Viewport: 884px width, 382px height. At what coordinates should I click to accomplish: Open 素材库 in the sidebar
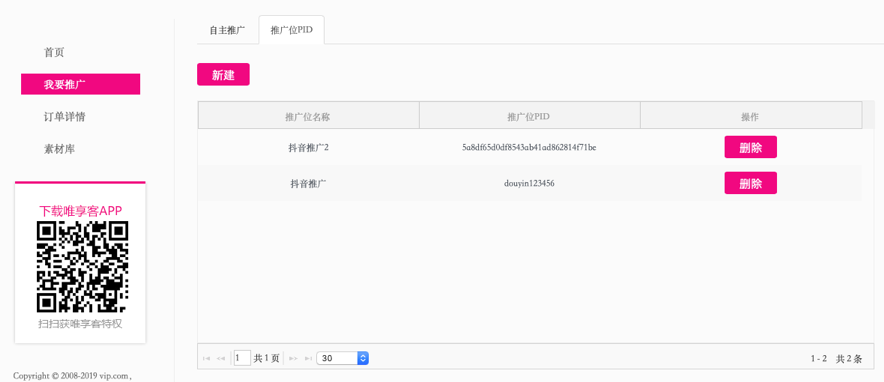(60, 149)
